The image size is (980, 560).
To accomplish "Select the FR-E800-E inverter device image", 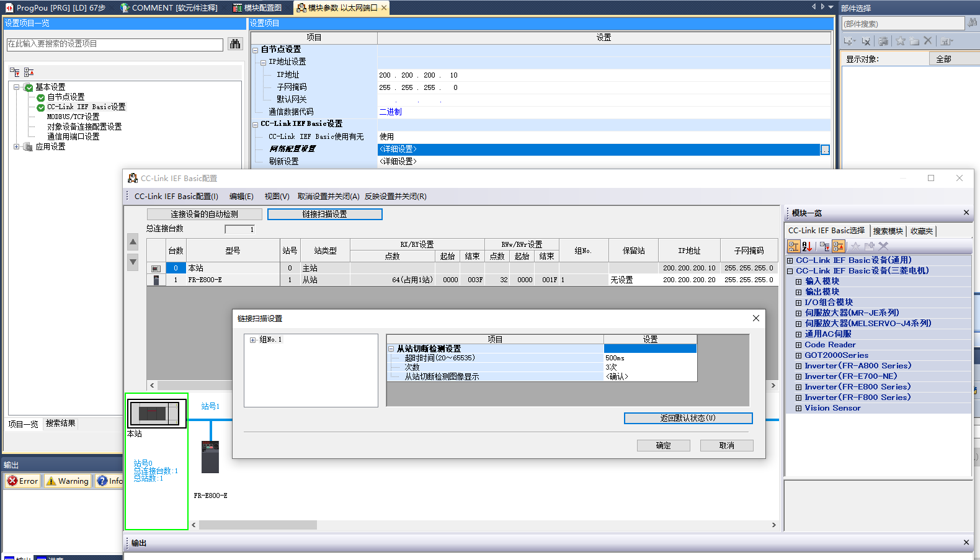I will point(210,456).
